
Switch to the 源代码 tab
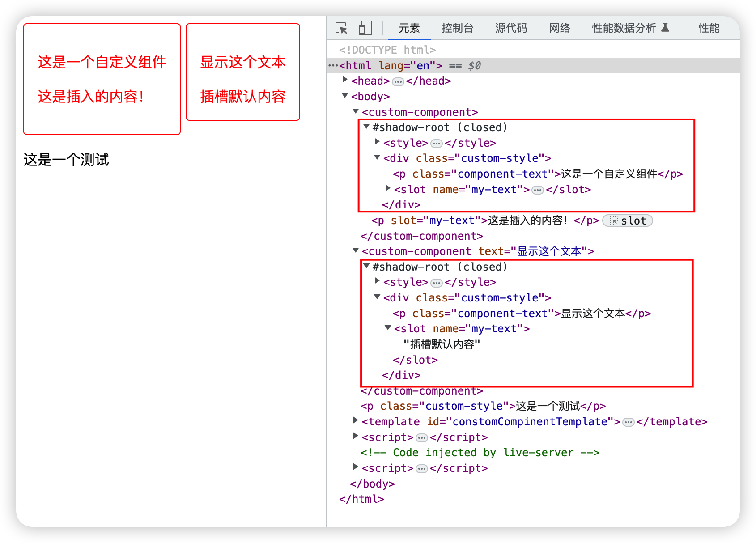coord(511,28)
